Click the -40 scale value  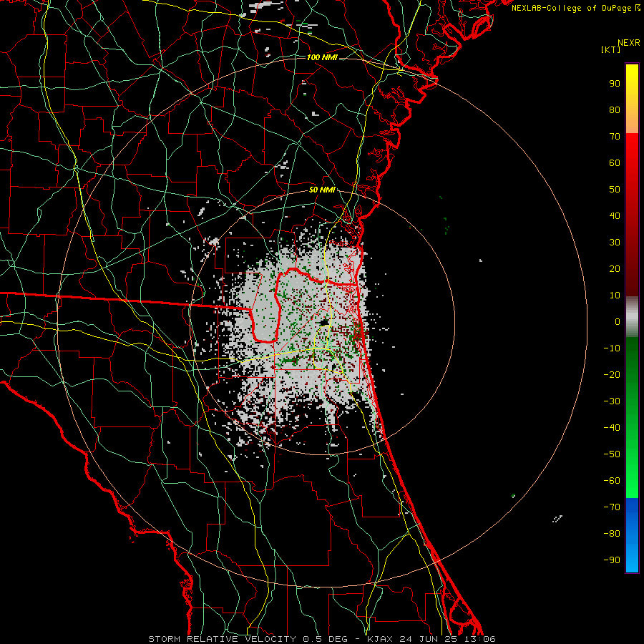[612, 428]
